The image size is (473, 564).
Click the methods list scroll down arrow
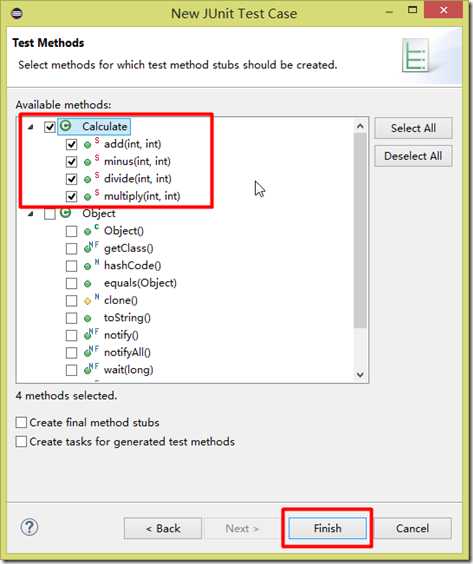[x=360, y=374]
